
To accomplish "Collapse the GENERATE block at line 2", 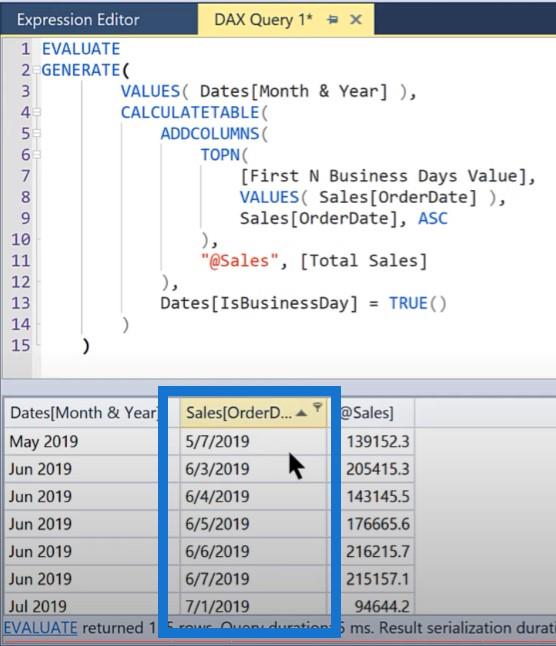I will (36, 70).
